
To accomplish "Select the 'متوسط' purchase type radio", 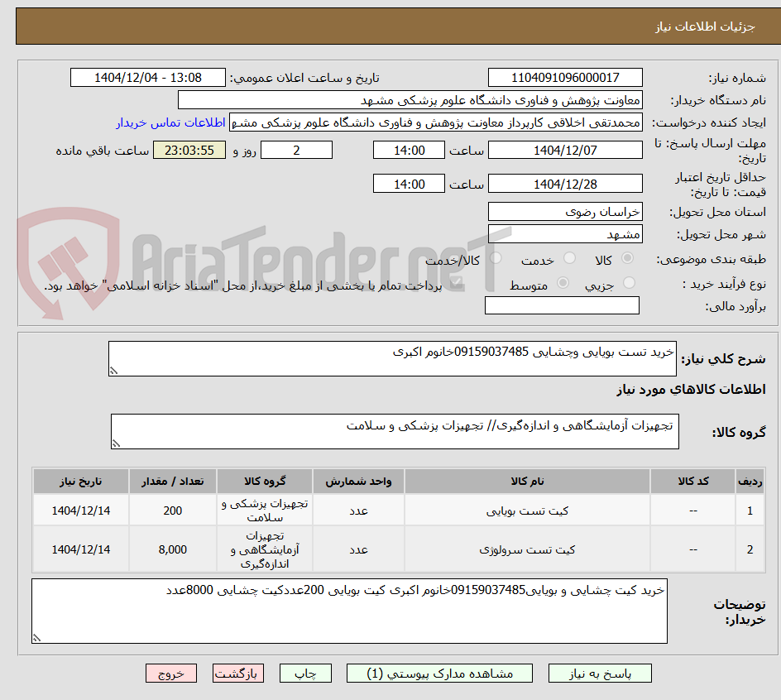I will pos(563,283).
